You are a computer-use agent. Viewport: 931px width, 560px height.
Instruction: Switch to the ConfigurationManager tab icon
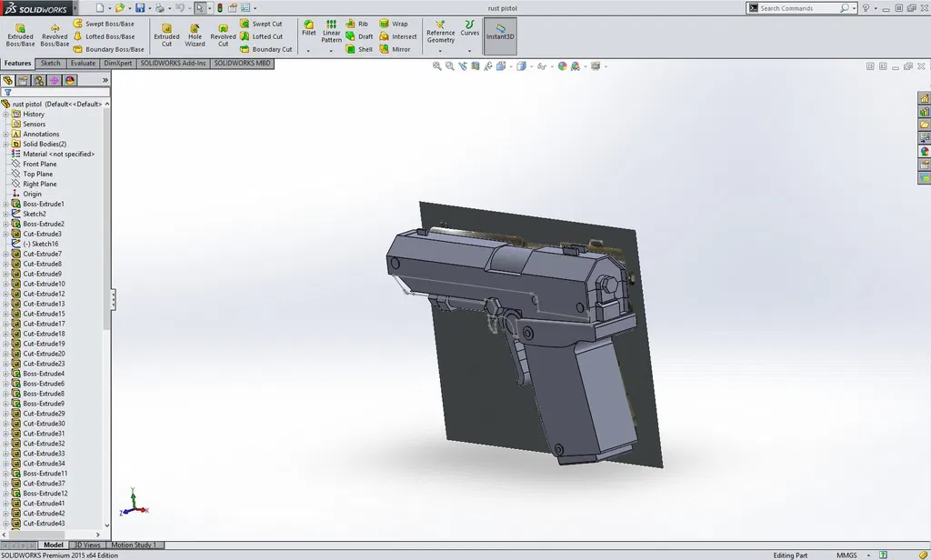[38, 81]
